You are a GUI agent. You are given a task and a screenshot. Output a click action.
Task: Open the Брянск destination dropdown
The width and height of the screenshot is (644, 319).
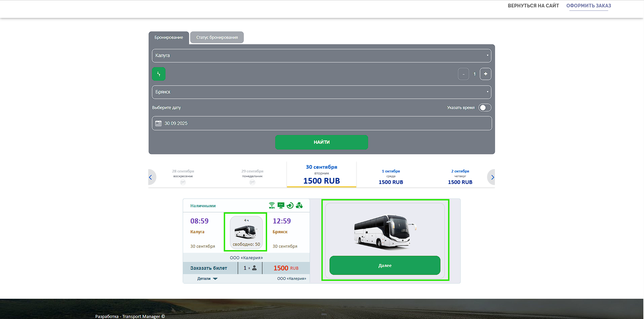[321, 92]
